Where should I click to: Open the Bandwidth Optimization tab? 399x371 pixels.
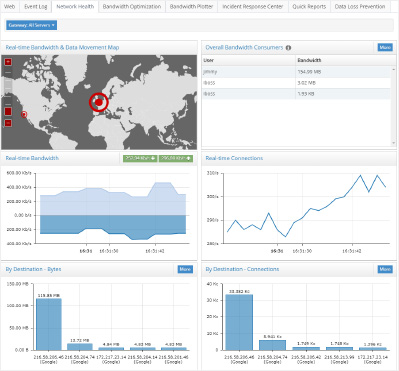click(132, 6)
